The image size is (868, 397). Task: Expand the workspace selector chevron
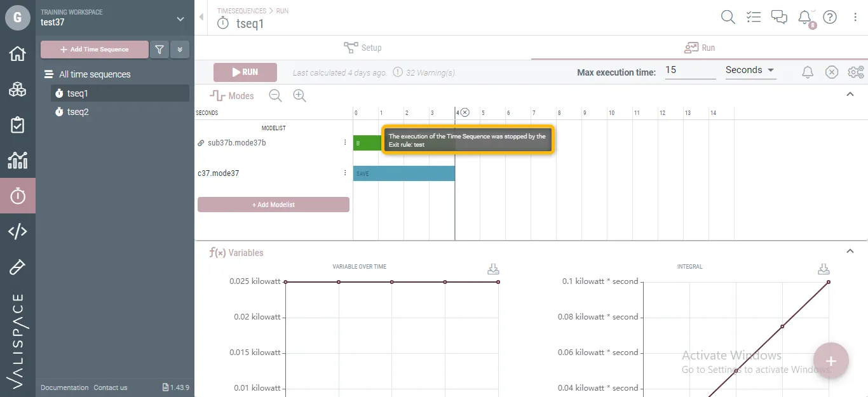pyautogui.click(x=180, y=19)
